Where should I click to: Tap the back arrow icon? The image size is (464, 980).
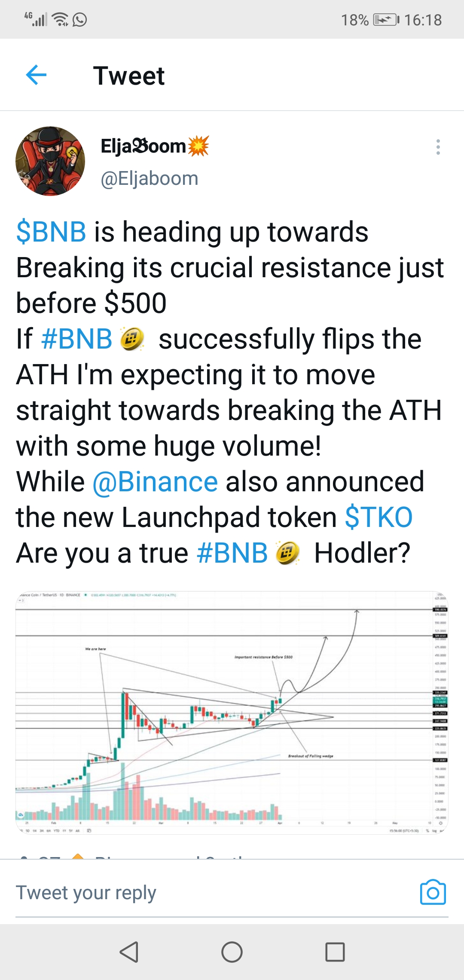click(x=36, y=75)
